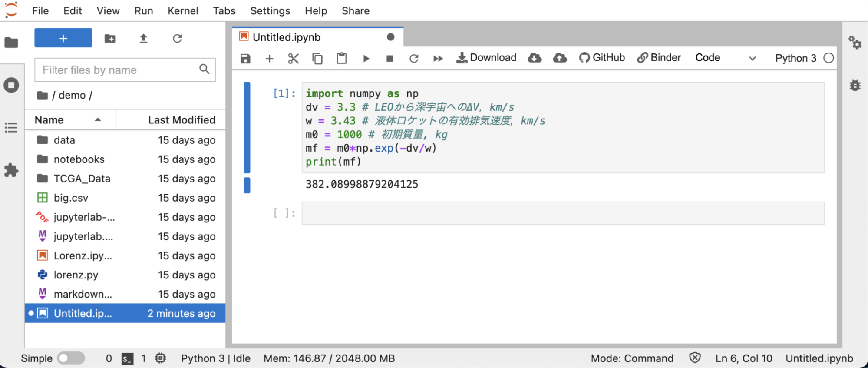The image size is (868, 368).
Task: Select the jupyterlab markdown file
Action: click(125, 236)
